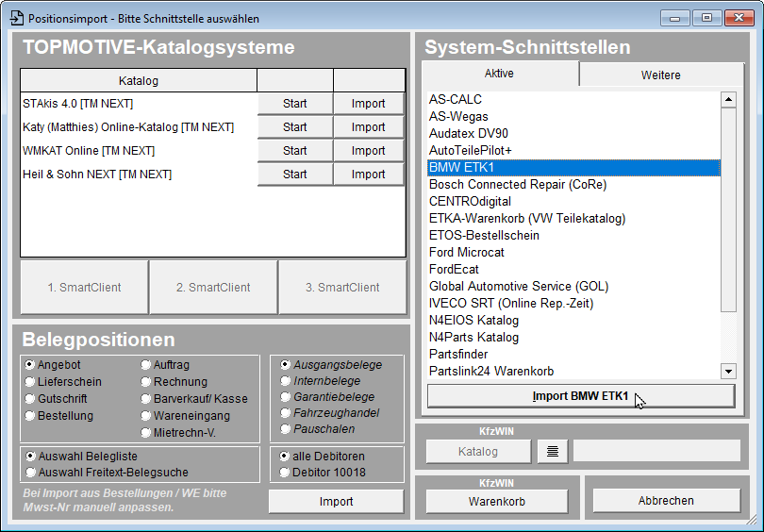Select FordEcat in the list

tap(573, 270)
